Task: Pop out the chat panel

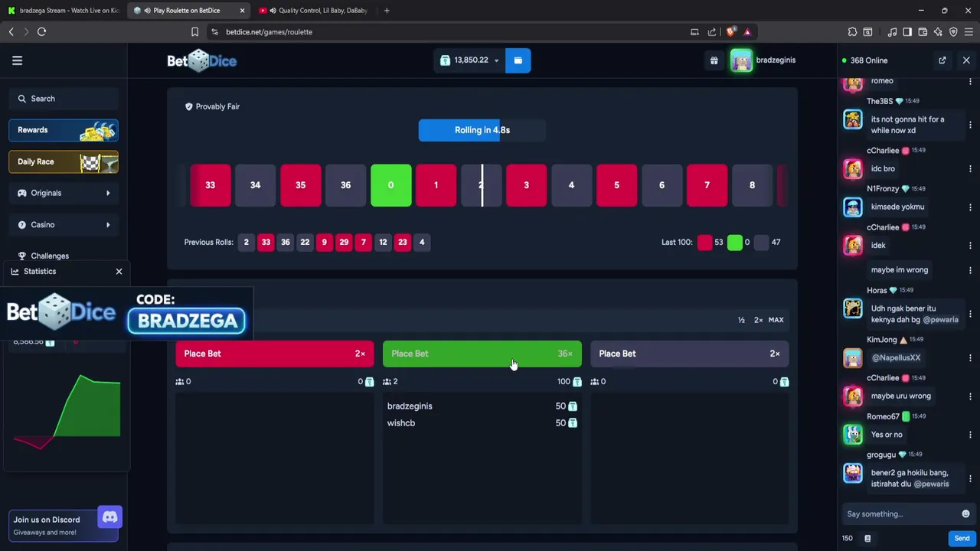Action: 942,60
